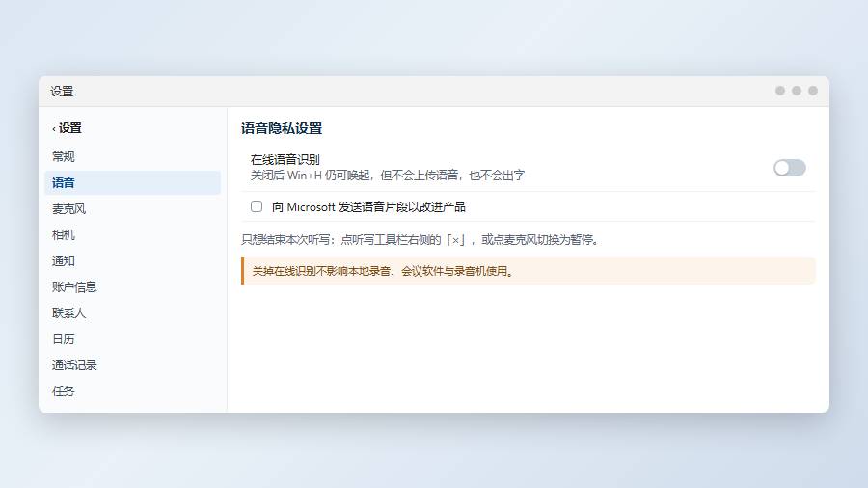The image size is (868, 488).
Task: Click the 只想结束本次听写 hint text
Action: click(x=420, y=239)
